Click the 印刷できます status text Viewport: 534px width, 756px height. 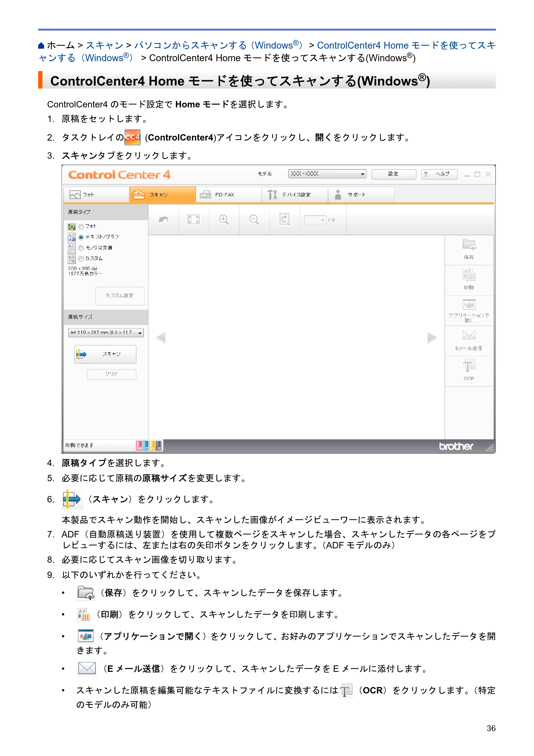click(79, 445)
